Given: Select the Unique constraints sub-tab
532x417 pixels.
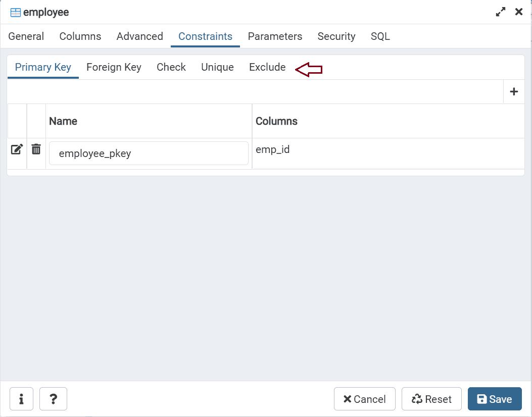Looking at the screenshot, I should point(217,67).
